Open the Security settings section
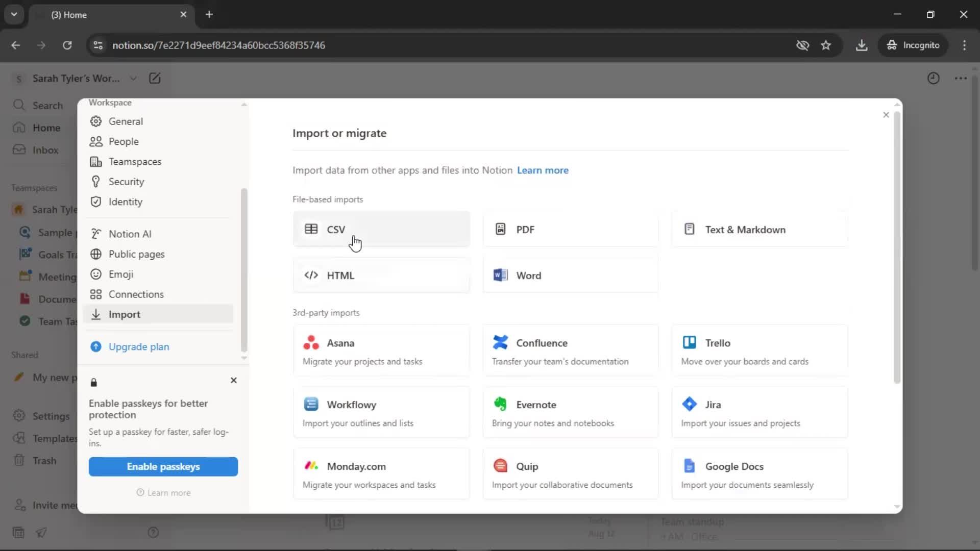980x551 pixels. (158, 182)
